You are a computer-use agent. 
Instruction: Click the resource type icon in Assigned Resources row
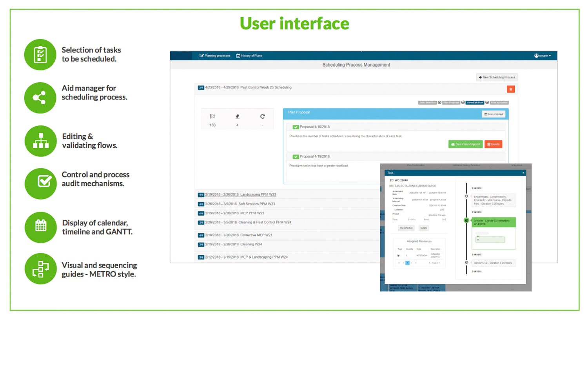[x=399, y=256]
